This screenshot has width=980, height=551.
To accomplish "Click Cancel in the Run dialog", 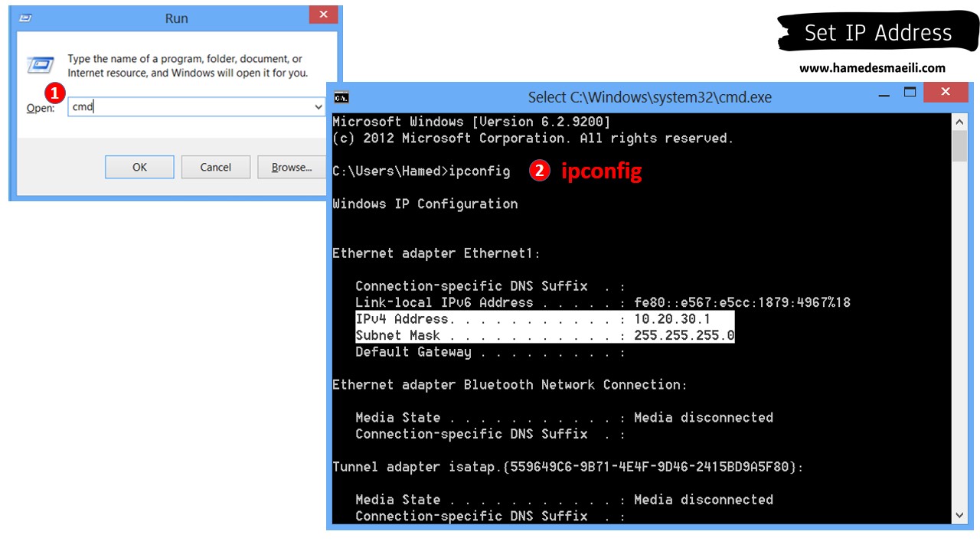I will (x=216, y=167).
